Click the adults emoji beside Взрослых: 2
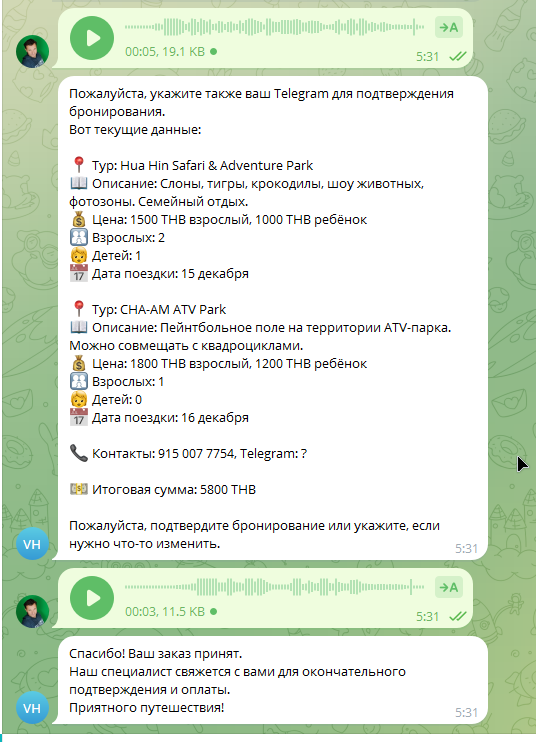536x742 pixels. click(x=79, y=238)
